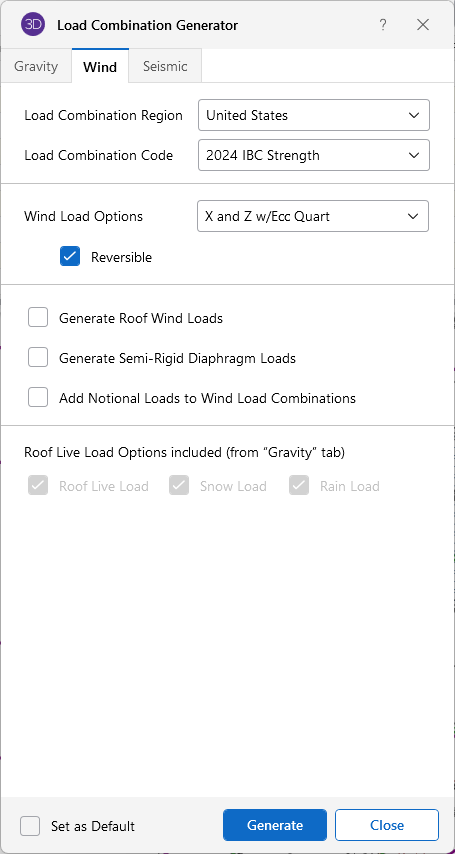Uncheck the Reversible checkbox

70,257
